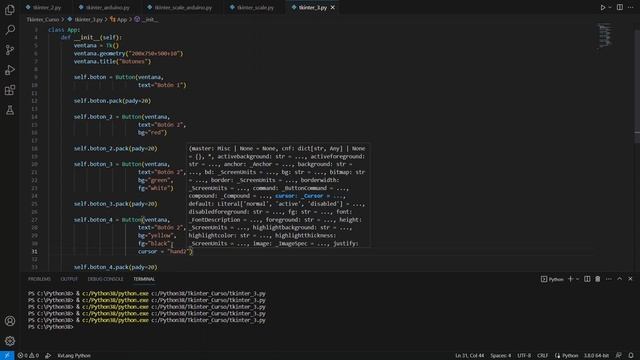Open the Explorer view in activity bar
Viewport: 640px width, 360px height.
point(10,10)
